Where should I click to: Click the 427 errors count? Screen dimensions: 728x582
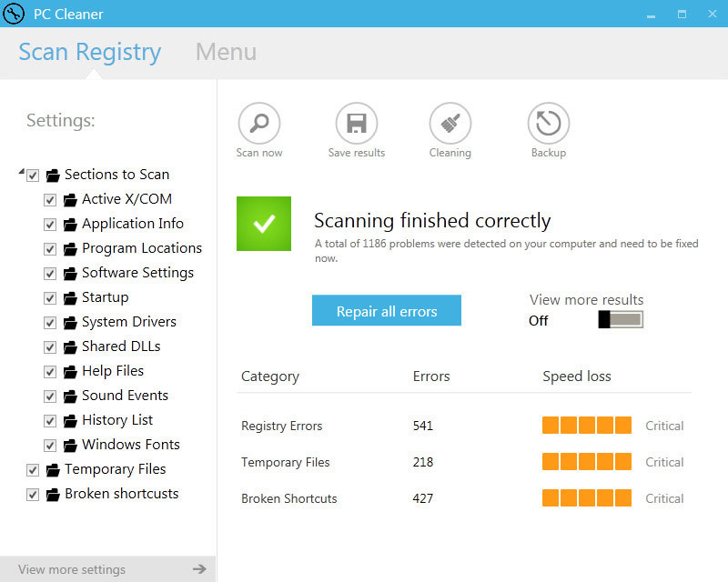(x=422, y=498)
